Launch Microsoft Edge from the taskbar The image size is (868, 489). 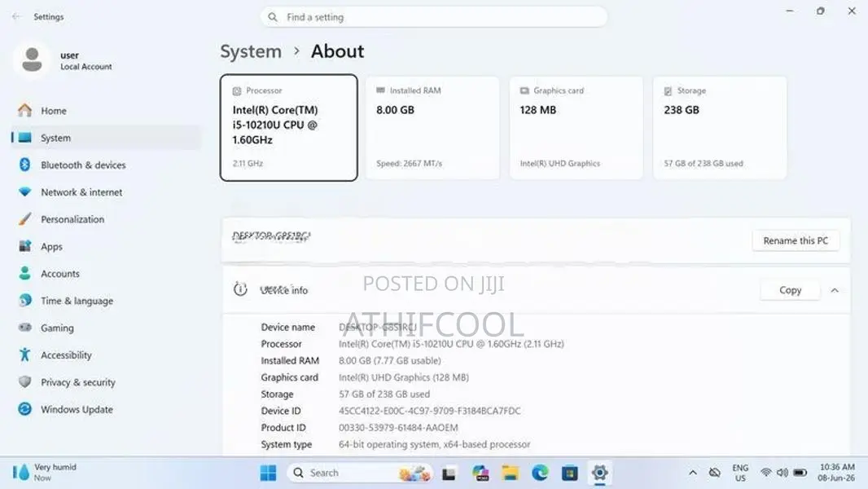point(541,473)
